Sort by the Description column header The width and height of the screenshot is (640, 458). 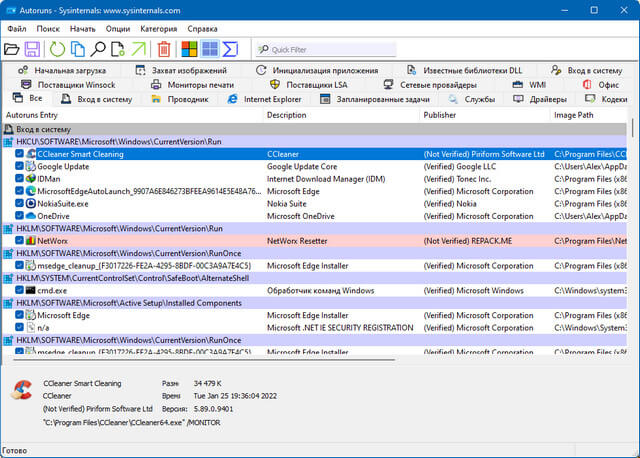click(x=287, y=115)
